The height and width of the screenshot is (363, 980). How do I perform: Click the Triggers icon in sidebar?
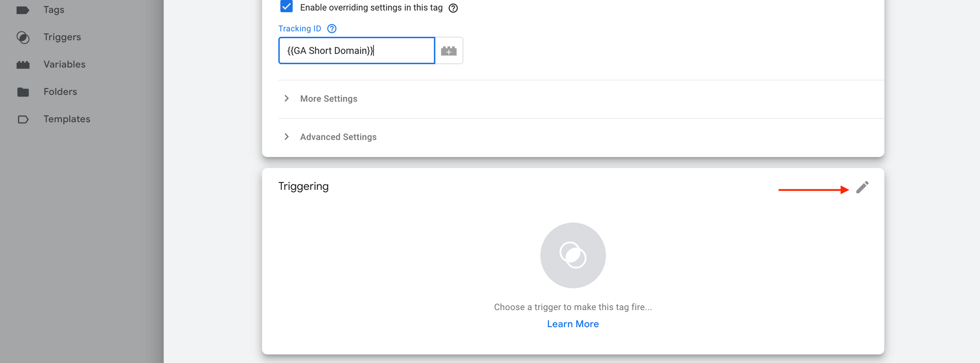point(23,37)
